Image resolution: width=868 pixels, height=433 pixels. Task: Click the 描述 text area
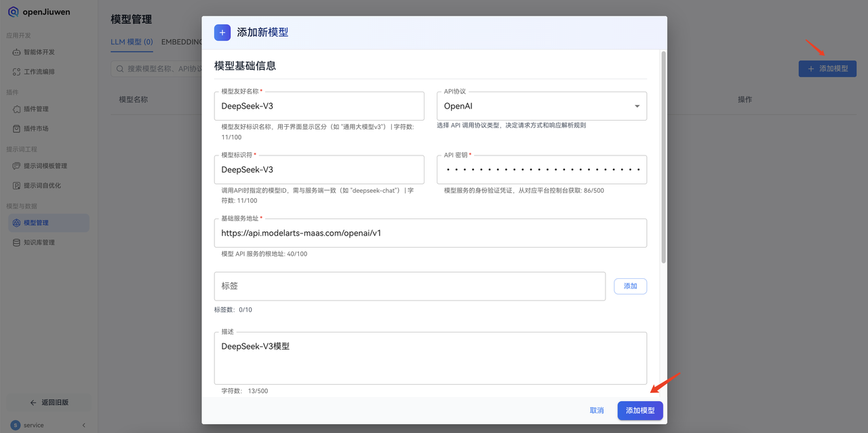click(430, 358)
